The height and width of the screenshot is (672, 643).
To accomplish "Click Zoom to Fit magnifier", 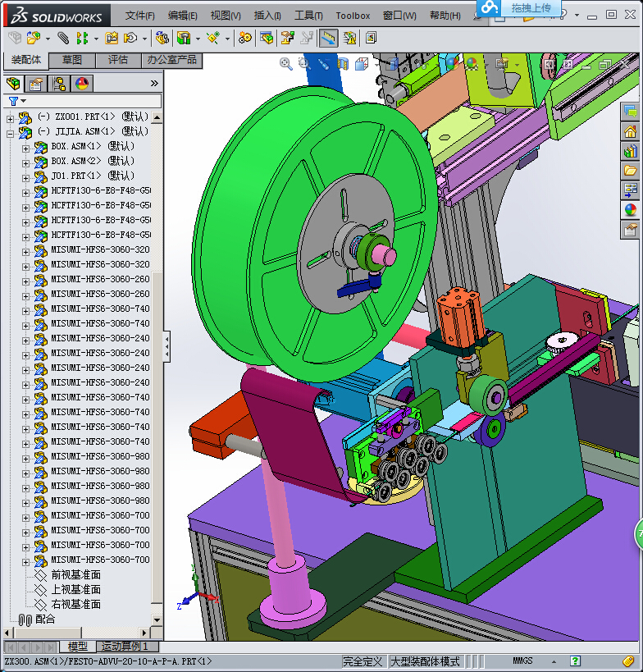I will click(285, 64).
